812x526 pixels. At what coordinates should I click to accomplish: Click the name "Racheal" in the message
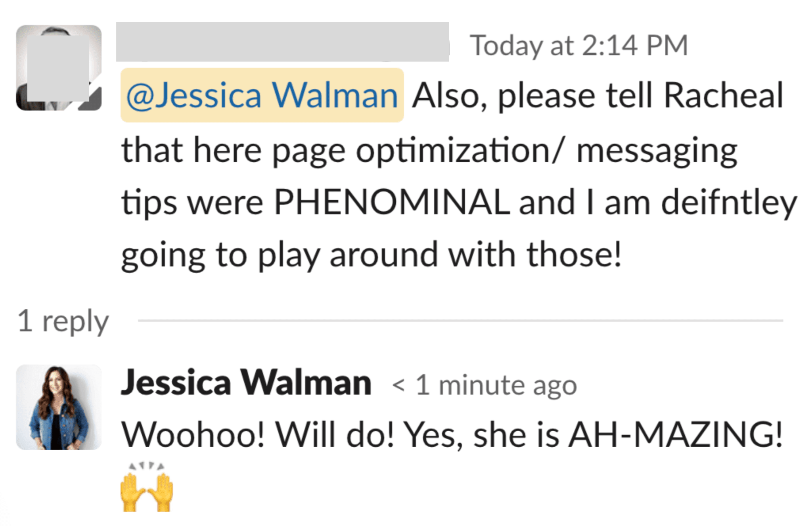click(723, 95)
